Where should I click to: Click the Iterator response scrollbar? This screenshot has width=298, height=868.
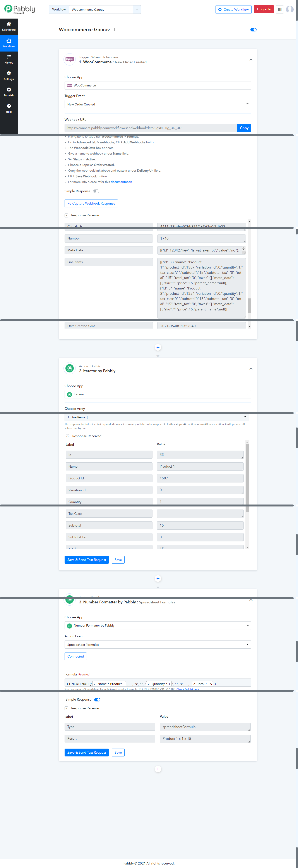click(247, 477)
